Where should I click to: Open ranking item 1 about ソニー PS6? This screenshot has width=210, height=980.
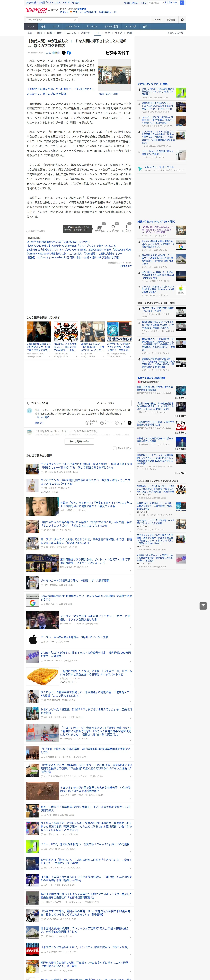(x=158, y=92)
